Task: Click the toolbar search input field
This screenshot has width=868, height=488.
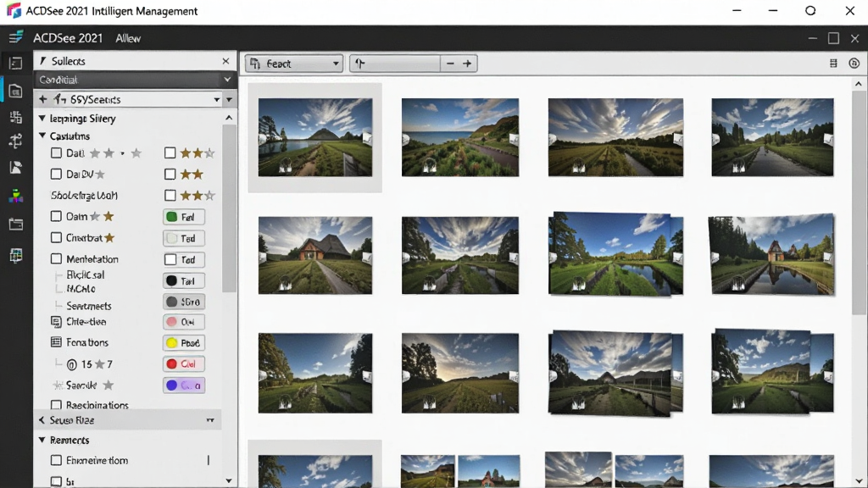Action: [x=395, y=64]
